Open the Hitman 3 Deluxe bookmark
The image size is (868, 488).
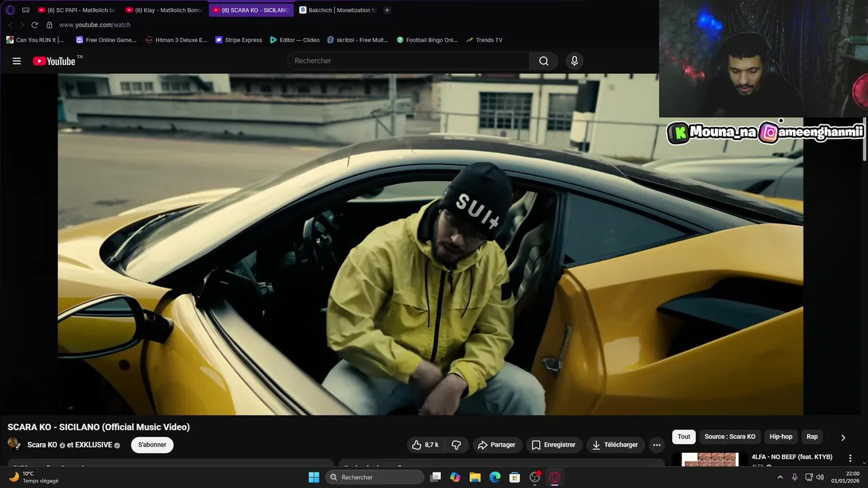click(x=176, y=40)
